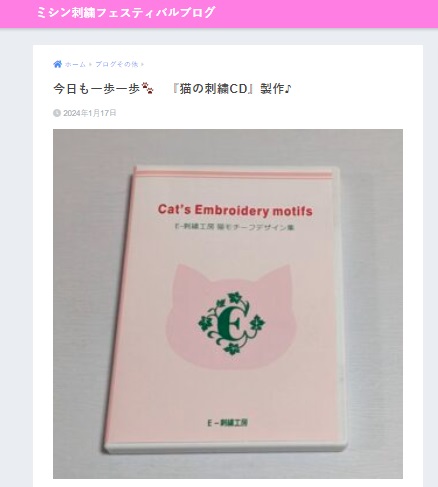Open the ブログその他 category breadcrumb link
The width and height of the screenshot is (438, 487).
pos(117,64)
